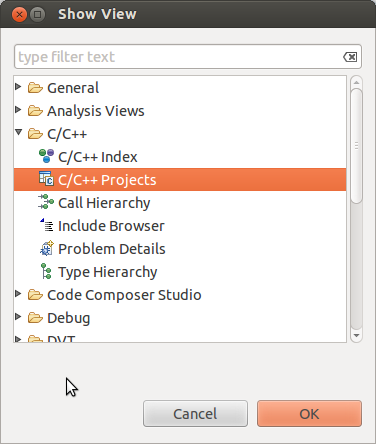Click the scrollbar up arrow

356,82
